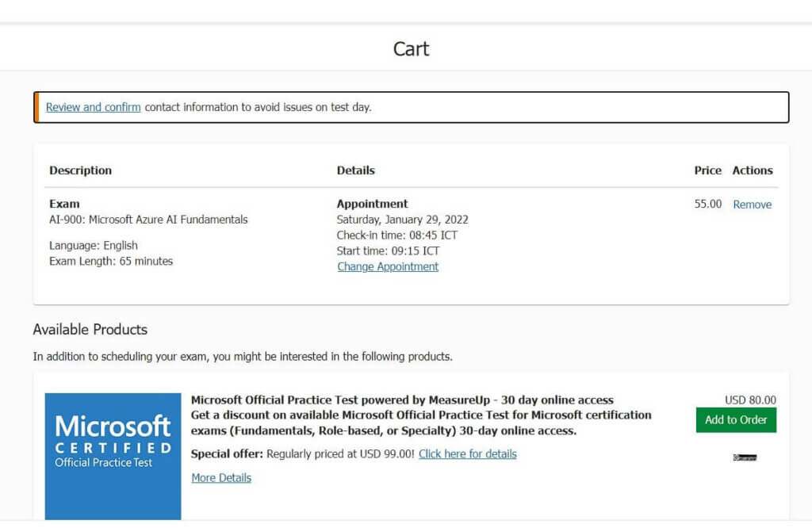This screenshot has height=528, width=812.
Task: Click the AI-900 Microsoft Azure AI Fundamentals text
Action: click(148, 220)
